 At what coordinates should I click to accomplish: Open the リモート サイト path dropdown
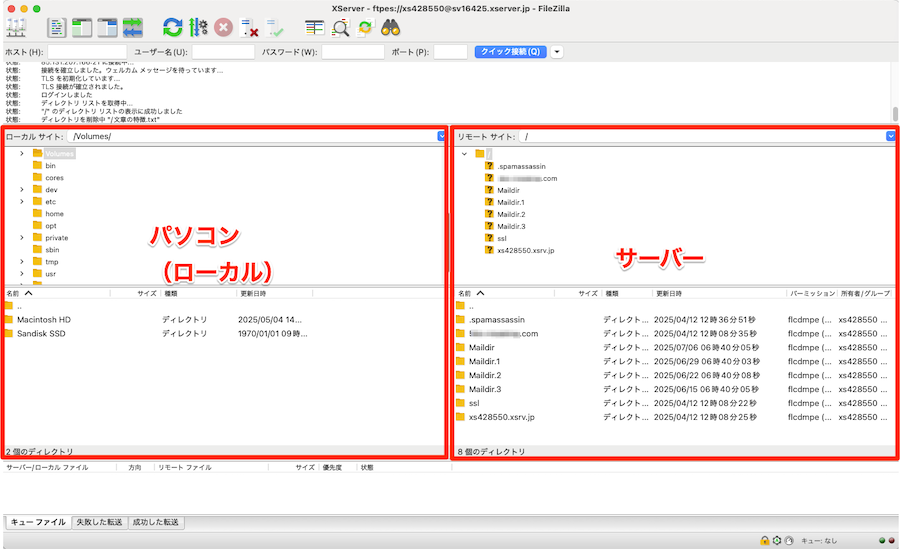tap(890, 136)
